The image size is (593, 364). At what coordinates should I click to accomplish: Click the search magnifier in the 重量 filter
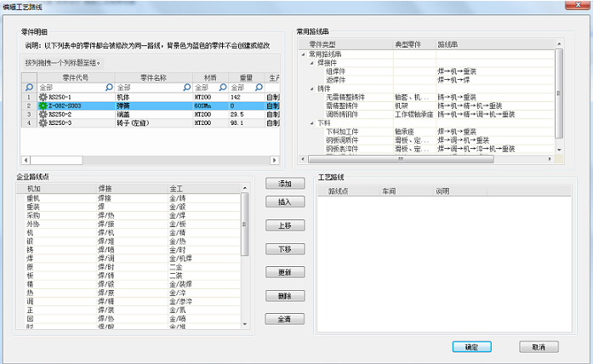click(x=259, y=88)
